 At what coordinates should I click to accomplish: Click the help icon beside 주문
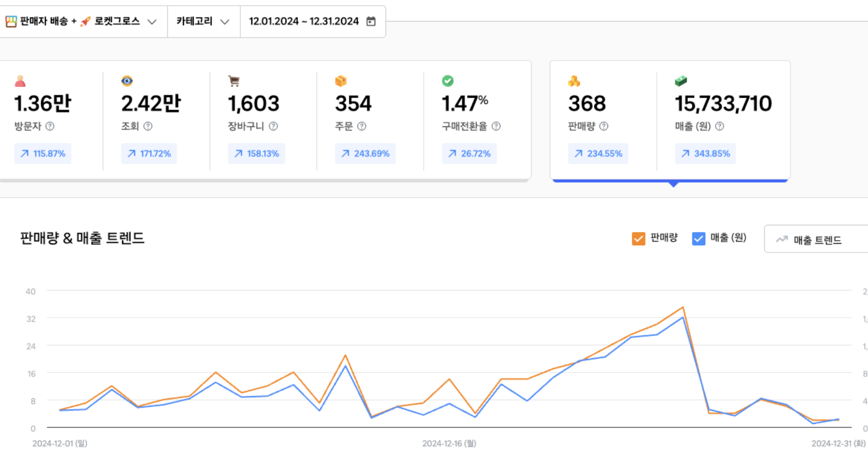pyautogui.click(x=362, y=126)
